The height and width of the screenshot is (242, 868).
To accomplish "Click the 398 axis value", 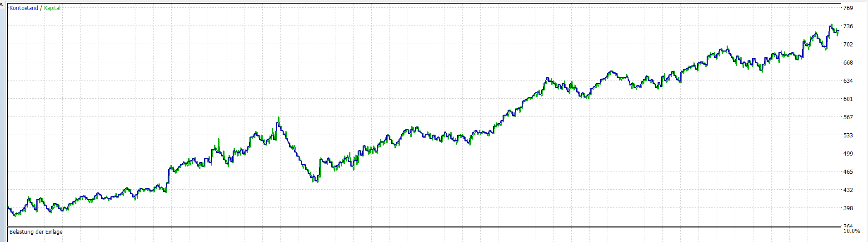I will pos(848,208).
